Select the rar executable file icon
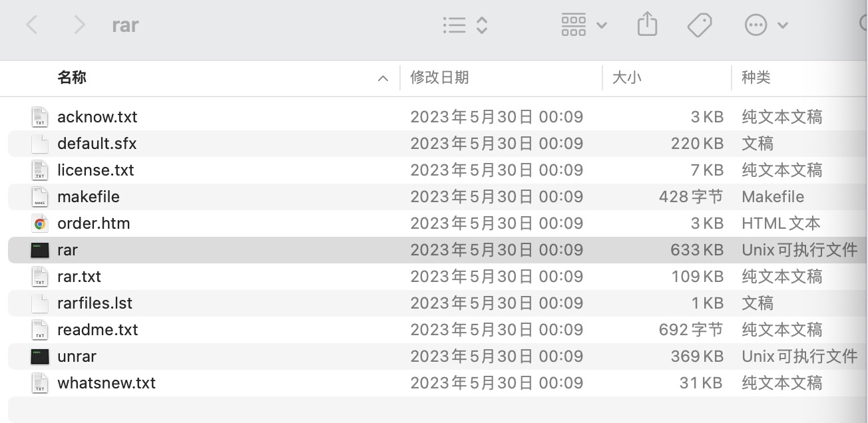The image size is (868, 423). pyautogui.click(x=40, y=250)
